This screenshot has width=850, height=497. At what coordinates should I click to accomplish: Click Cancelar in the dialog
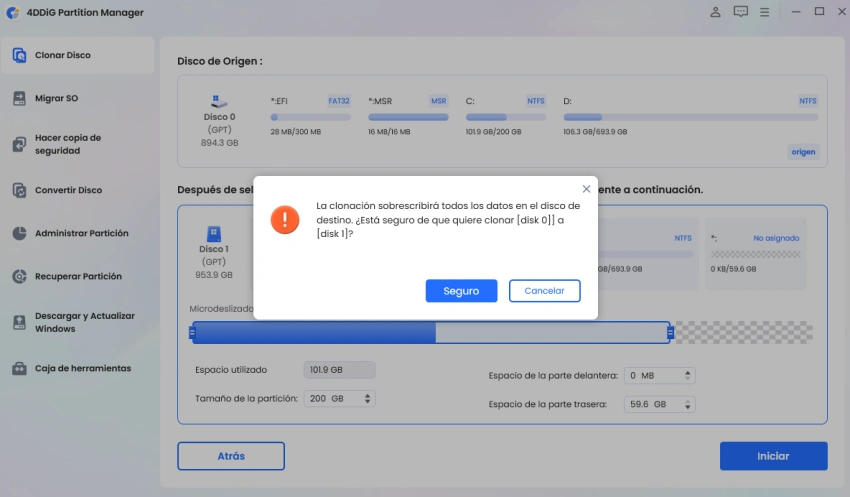[x=544, y=291]
